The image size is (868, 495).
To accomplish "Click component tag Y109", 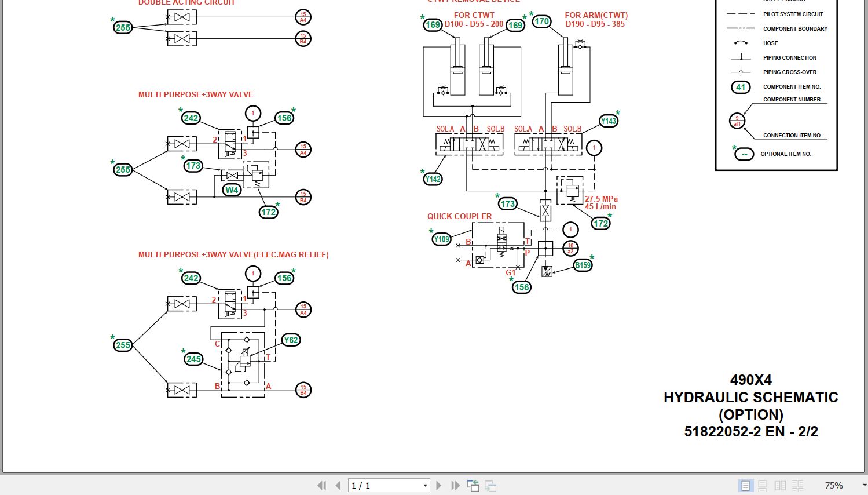I will tap(442, 239).
